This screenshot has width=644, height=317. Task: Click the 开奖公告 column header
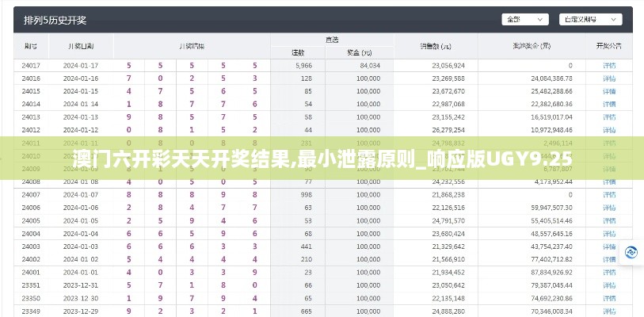tap(609, 46)
